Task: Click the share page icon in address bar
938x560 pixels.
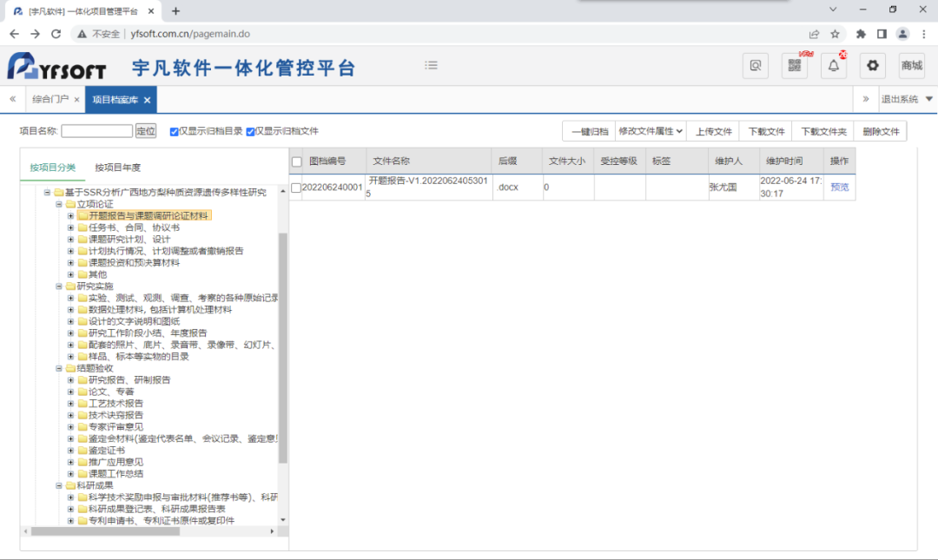Action: coord(814,34)
